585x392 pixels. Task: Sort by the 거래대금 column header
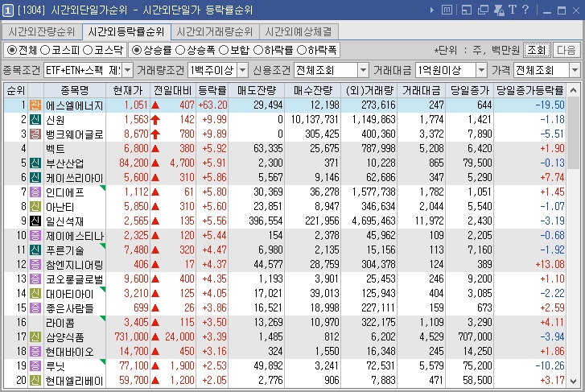[421, 90]
